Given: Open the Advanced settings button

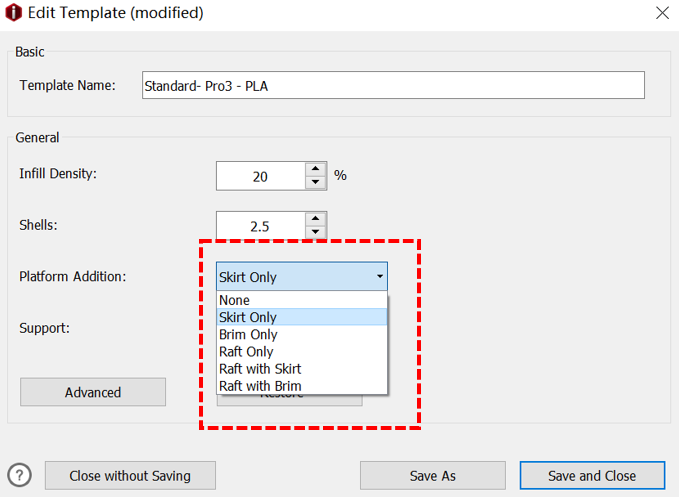Looking at the screenshot, I should coord(93,392).
